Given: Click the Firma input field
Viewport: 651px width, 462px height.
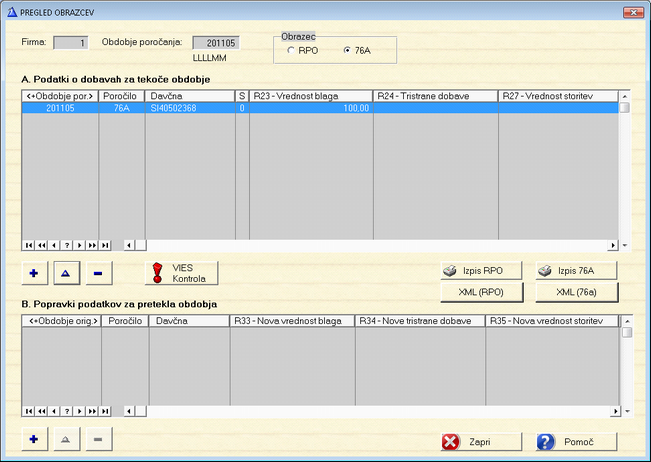Looking at the screenshot, I should point(71,43).
